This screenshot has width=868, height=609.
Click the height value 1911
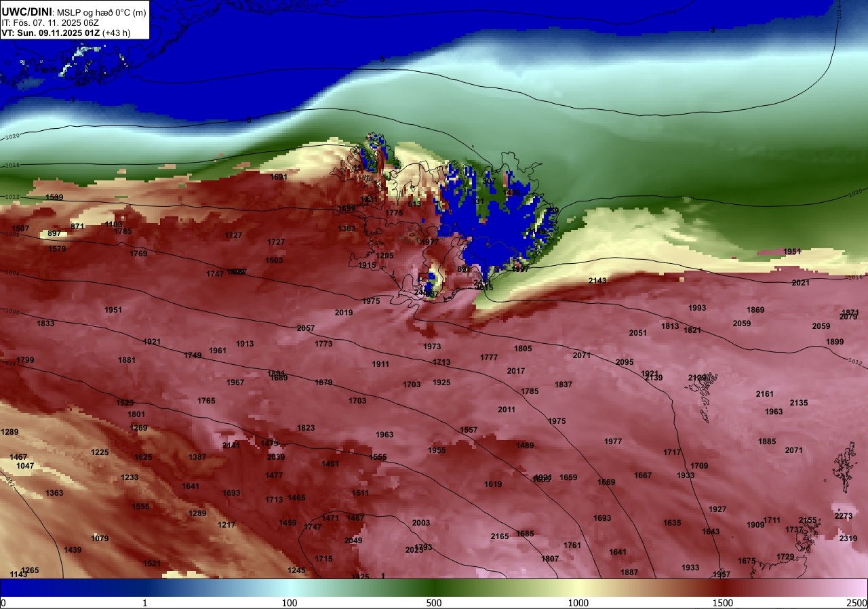click(380, 364)
